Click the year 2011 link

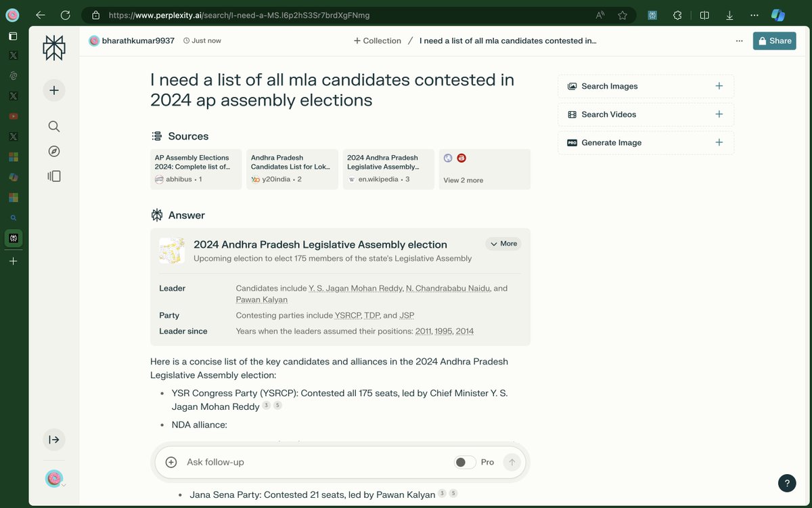point(424,331)
